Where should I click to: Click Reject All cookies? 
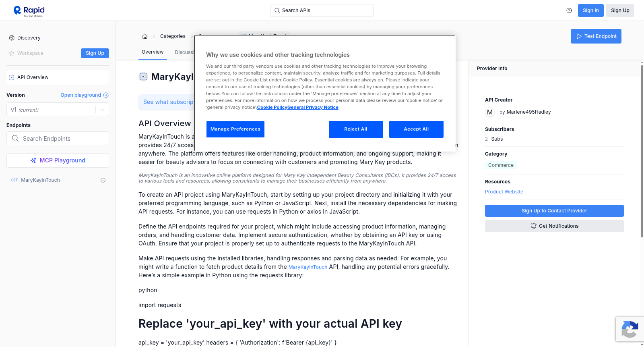356,129
